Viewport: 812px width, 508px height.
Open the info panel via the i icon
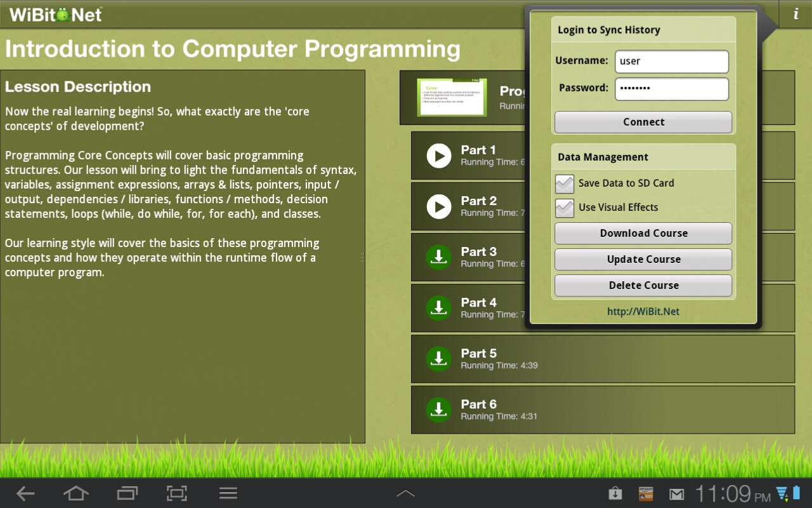(x=795, y=13)
